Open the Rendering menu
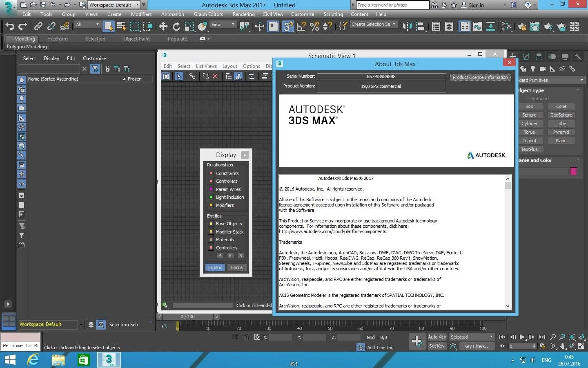This screenshot has height=368, width=588. click(x=243, y=14)
